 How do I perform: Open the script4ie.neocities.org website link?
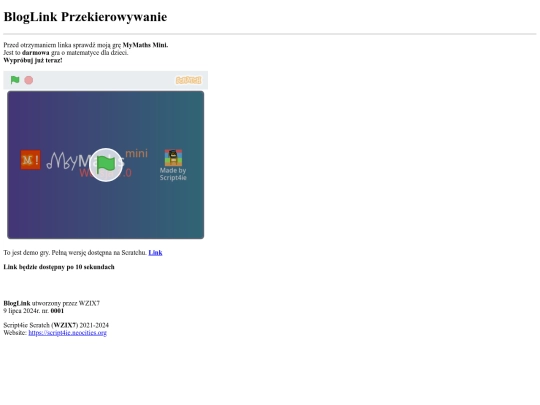coord(68,333)
